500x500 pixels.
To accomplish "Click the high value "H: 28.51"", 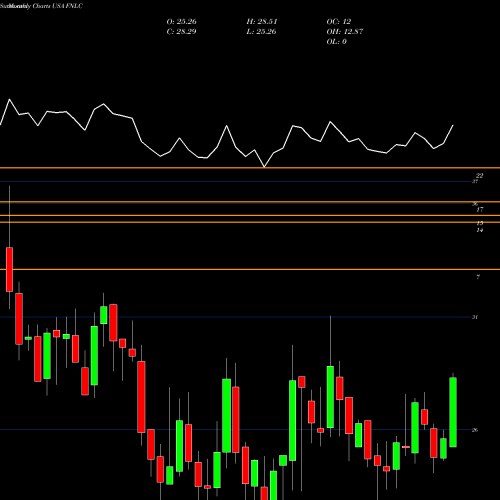I will point(262,22).
